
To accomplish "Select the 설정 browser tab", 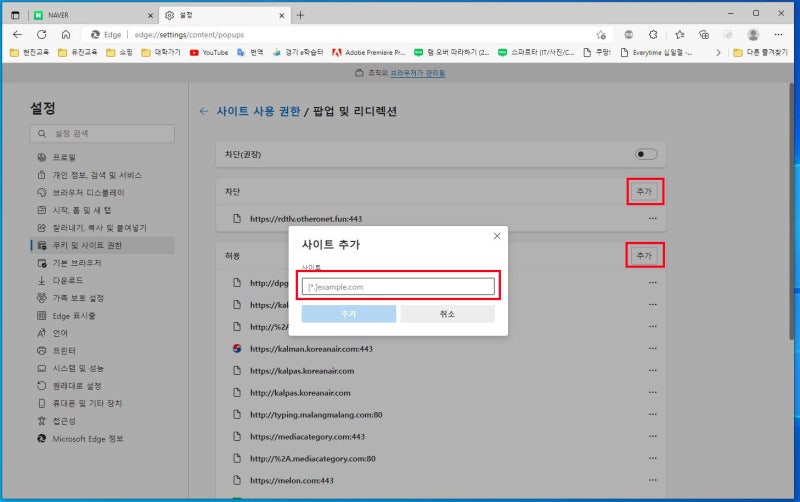I will click(224, 15).
